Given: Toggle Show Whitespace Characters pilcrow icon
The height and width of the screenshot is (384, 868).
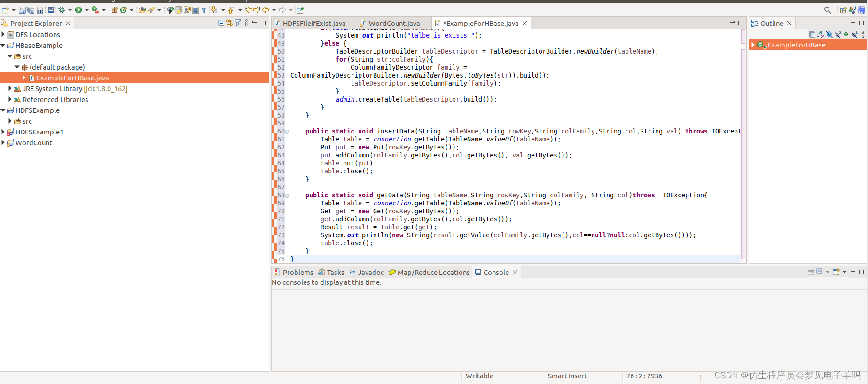Looking at the screenshot, I should tap(204, 10).
